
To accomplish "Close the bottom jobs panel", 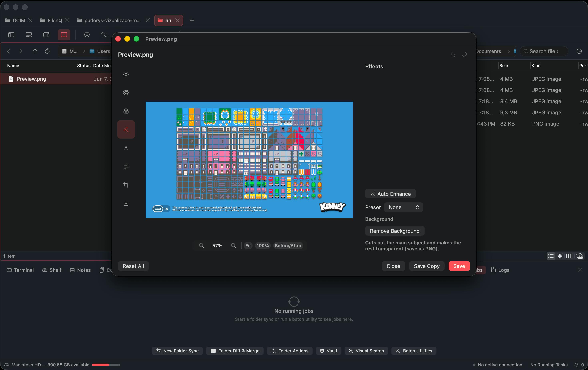I will click(x=580, y=270).
